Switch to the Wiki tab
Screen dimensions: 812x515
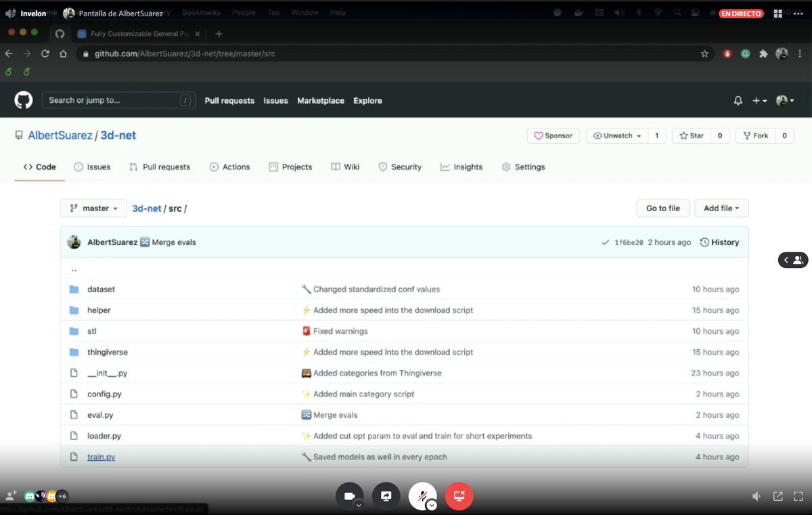coord(345,167)
